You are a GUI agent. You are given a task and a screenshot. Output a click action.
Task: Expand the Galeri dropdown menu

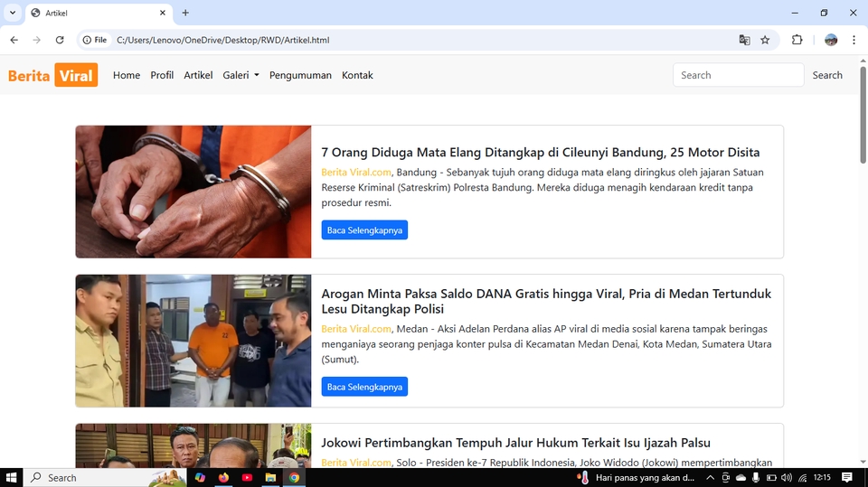241,75
